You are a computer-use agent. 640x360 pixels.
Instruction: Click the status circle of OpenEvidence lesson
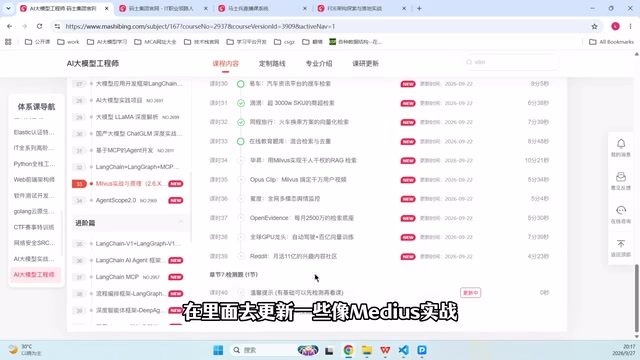pyautogui.click(x=241, y=218)
